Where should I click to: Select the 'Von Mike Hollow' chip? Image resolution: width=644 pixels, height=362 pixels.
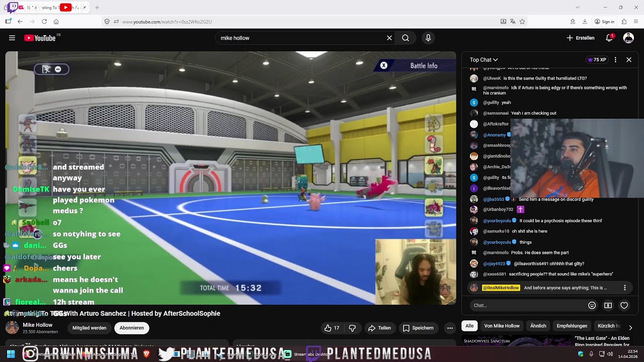(x=502, y=326)
